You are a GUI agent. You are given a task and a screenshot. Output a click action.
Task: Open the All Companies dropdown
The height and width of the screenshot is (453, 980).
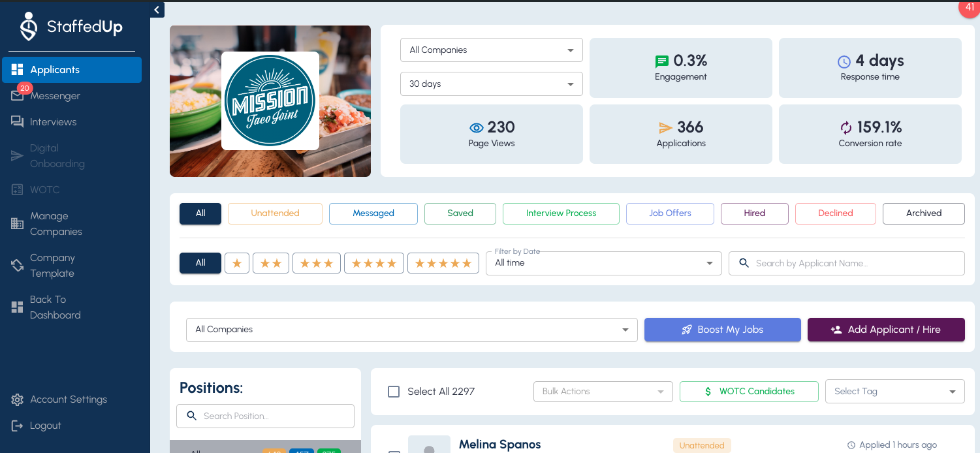491,50
